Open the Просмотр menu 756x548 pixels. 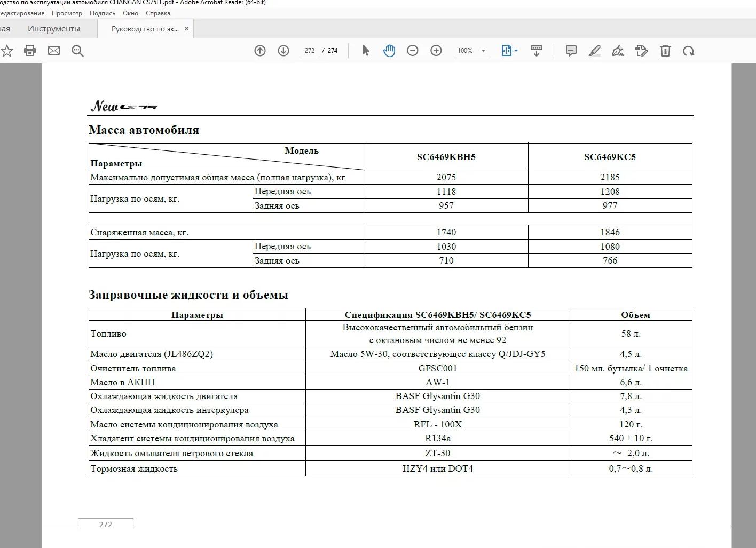pos(67,13)
